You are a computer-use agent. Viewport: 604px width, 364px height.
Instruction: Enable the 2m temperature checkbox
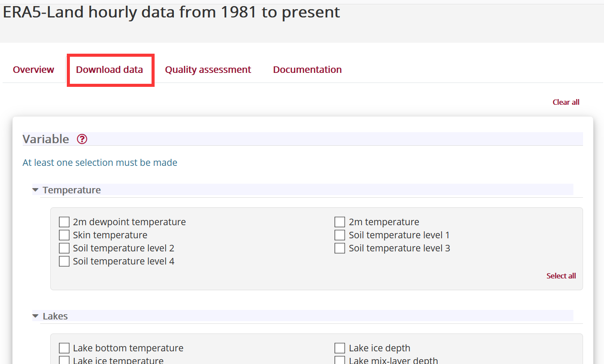[340, 222]
